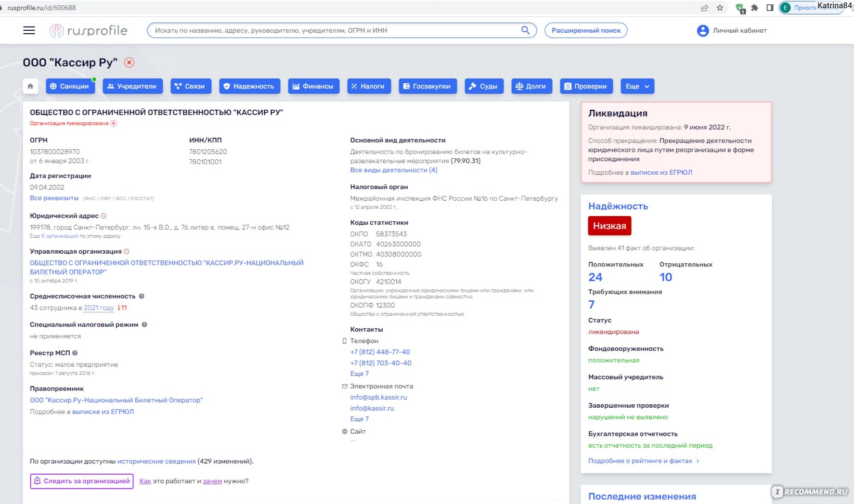Expand Еще 7 under email addresses

(x=359, y=419)
